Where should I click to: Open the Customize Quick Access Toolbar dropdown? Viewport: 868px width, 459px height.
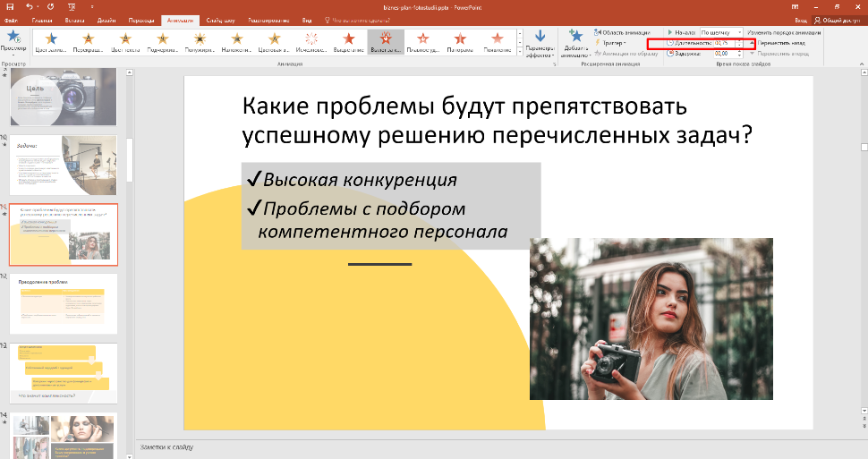point(92,6)
